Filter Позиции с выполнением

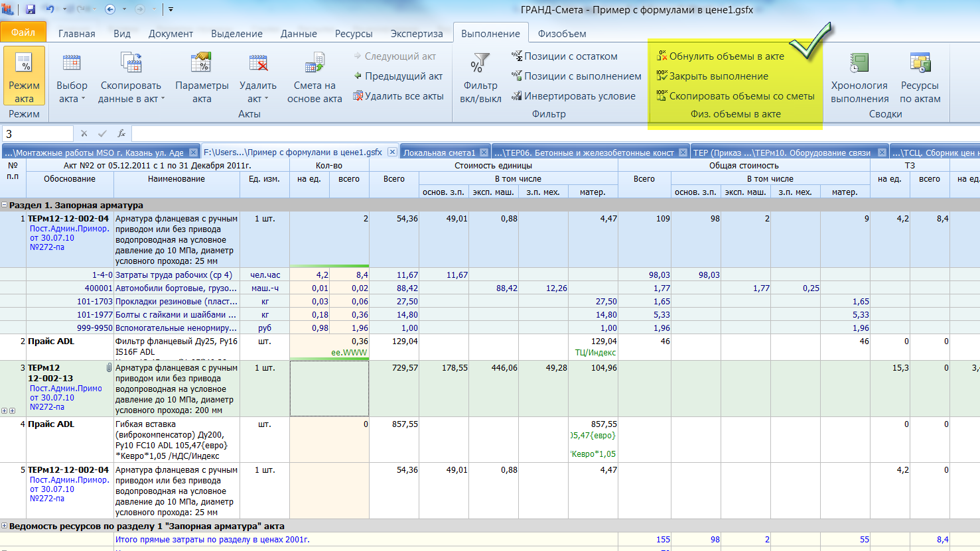click(577, 76)
